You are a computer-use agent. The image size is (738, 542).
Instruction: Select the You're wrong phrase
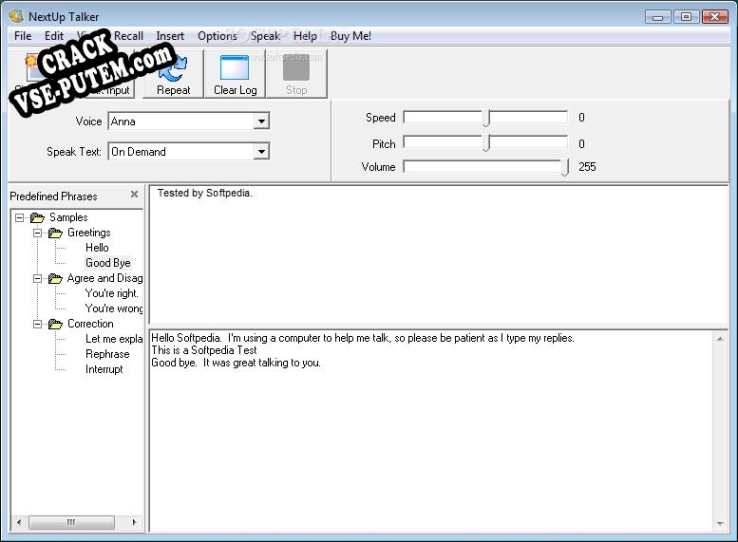(113, 309)
